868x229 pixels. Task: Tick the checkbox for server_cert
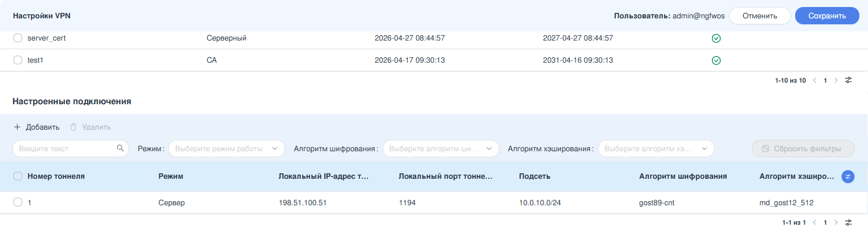tap(18, 38)
